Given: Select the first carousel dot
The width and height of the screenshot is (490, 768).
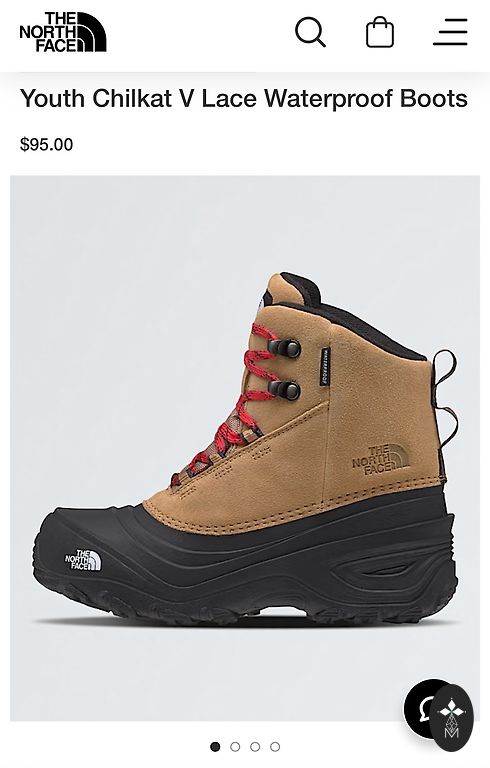Looking at the screenshot, I should [215, 746].
